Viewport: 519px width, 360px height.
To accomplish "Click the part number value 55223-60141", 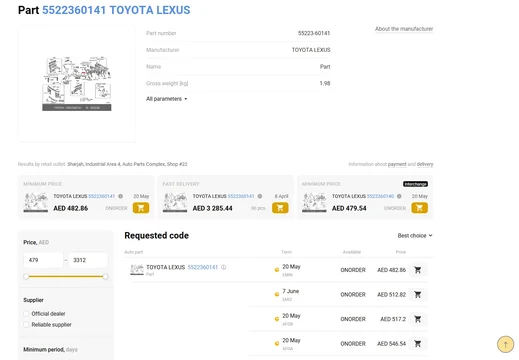I will pyautogui.click(x=314, y=33).
